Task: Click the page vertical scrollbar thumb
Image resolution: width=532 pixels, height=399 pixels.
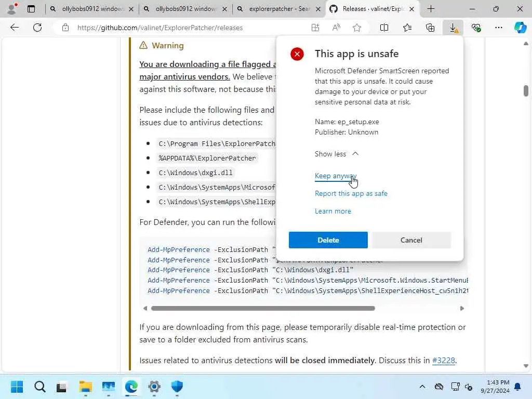Action: [x=526, y=91]
